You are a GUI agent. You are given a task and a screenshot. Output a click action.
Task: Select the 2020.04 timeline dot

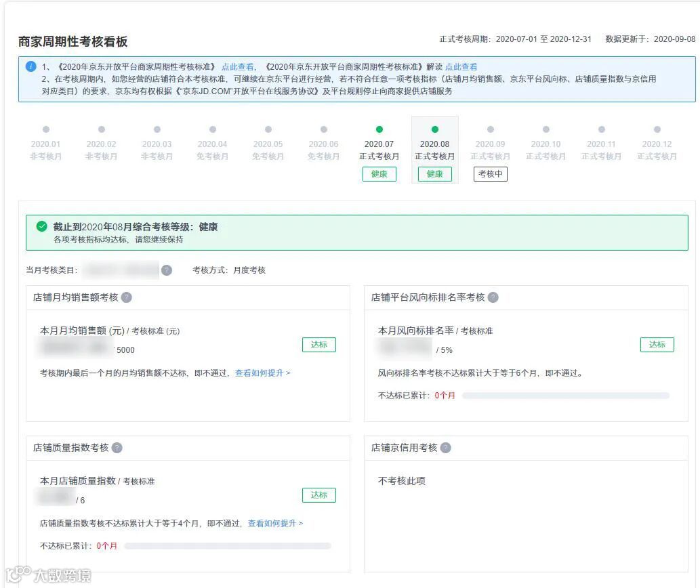tap(213, 129)
